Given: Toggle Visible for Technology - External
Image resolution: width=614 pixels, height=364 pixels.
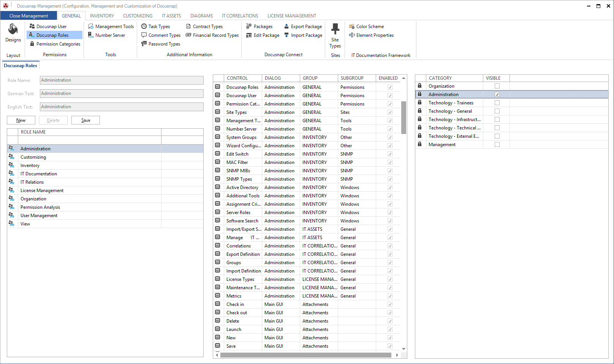Looking at the screenshot, I should tap(497, 136).
